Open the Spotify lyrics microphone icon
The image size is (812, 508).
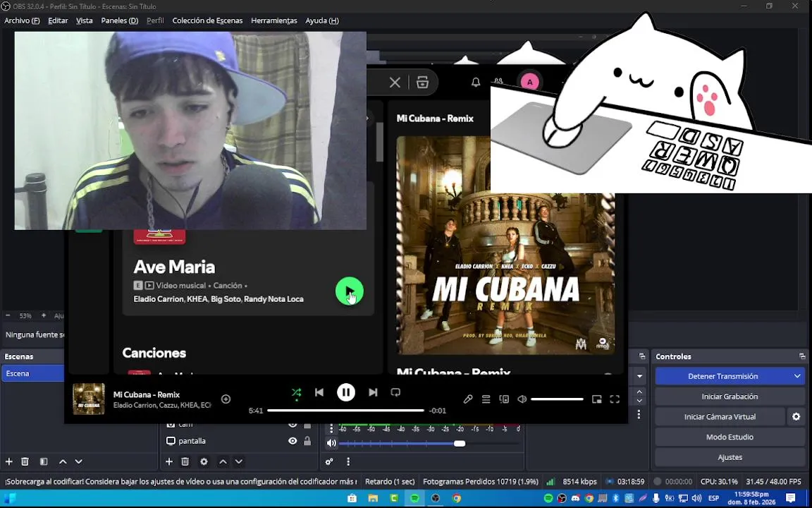click(x=467, y=399)
